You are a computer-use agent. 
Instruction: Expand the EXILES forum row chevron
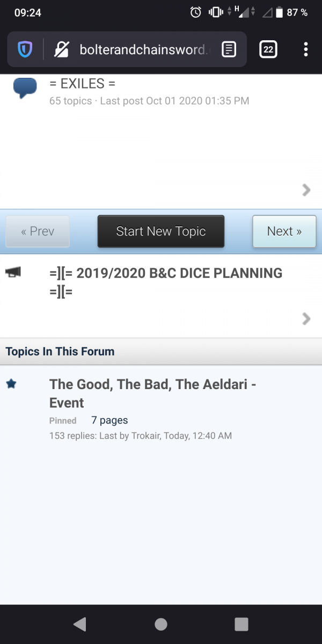(x=306, y=189)
